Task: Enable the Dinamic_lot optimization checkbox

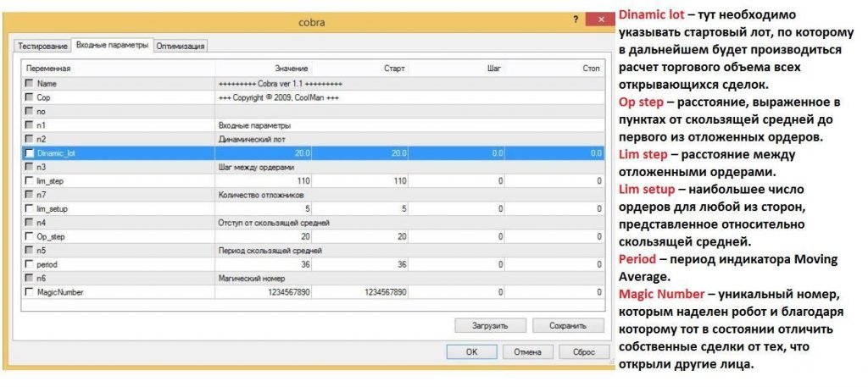Action: (30, 153)
